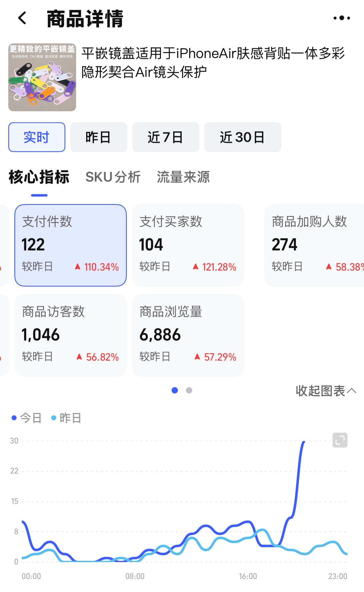Screen dimensions: 364x592
Task: Click the product title text
Action: [x=213, y=63]
